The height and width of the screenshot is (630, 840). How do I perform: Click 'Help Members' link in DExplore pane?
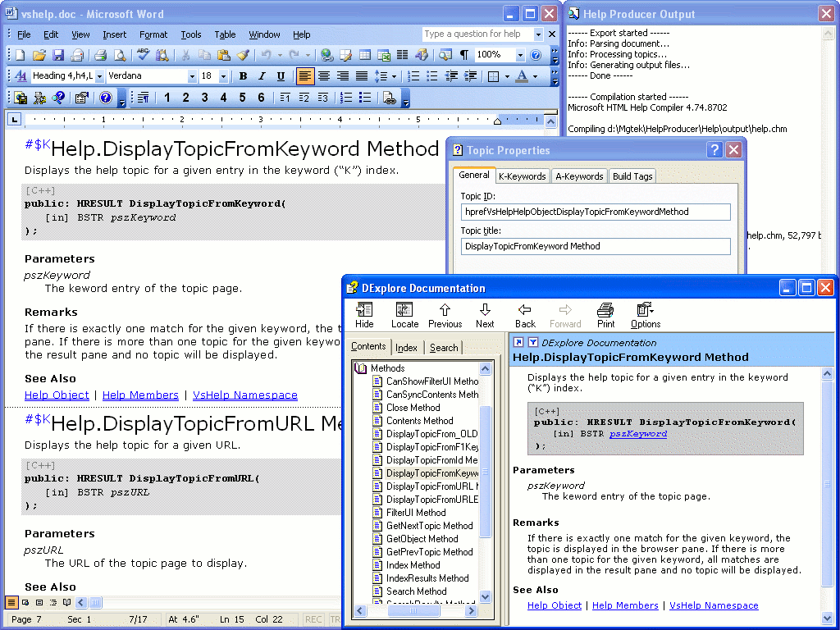pos(625,605)
